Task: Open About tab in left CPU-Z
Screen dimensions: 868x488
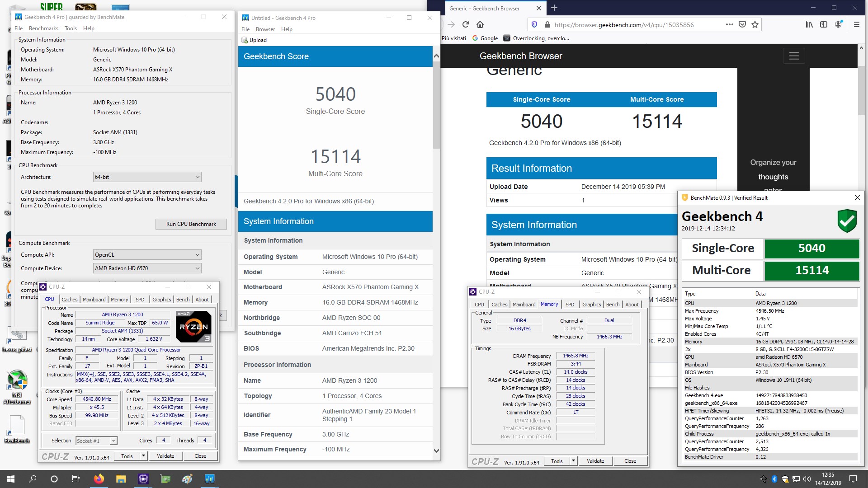Action: click(x=202, y=300)
